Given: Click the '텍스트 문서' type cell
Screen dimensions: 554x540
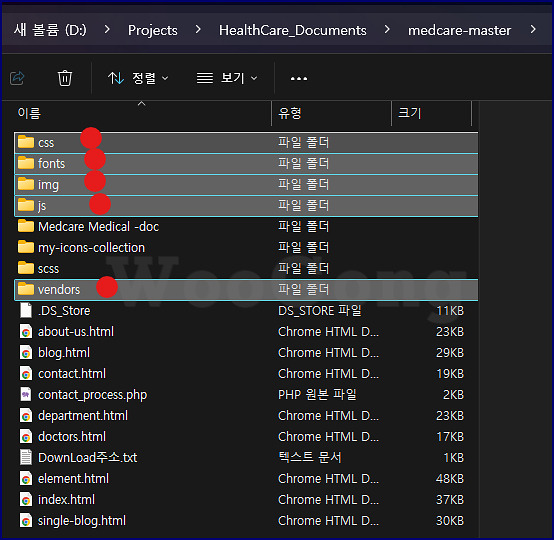Looking at the screenshot, I should (310, 457).
